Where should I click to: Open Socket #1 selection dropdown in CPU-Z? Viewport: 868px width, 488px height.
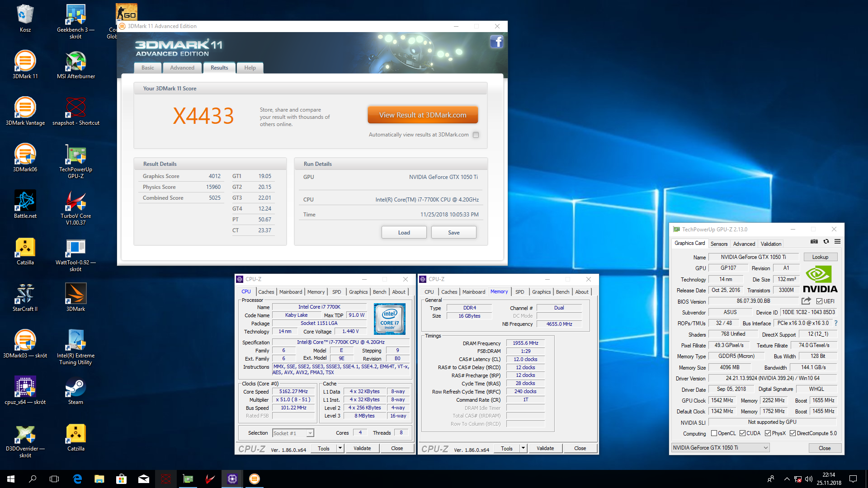293,433
